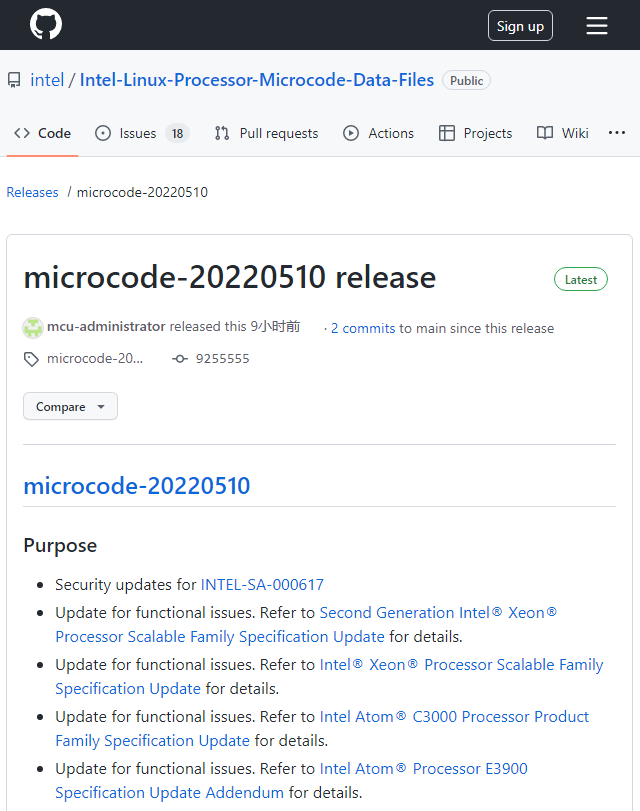
Task: Expand more repository tabs with ellipsis
Action: [x=617, y=133]
